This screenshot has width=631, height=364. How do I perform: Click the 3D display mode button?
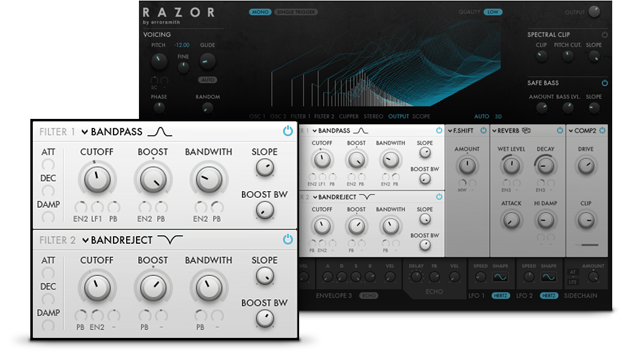[498, 116]
